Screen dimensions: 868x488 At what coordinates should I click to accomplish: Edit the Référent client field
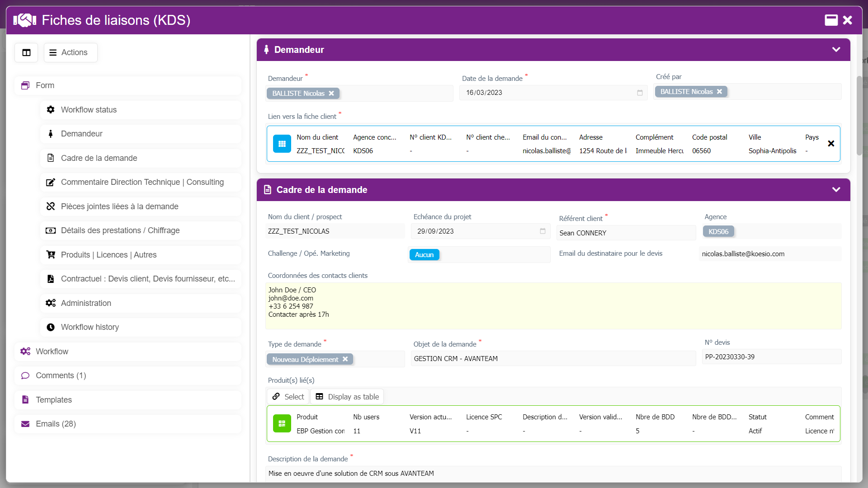pyautogui.click(x=626, y=233)
